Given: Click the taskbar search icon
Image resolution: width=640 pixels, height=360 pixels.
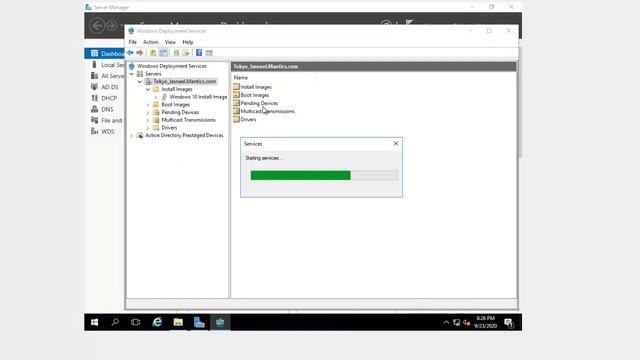Looking at the screenshot, I should (x=115, y=322).
